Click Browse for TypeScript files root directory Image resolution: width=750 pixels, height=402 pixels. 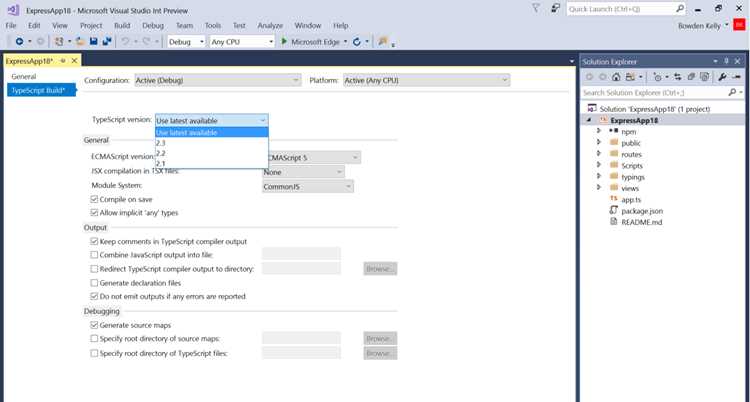click(380, 353)
